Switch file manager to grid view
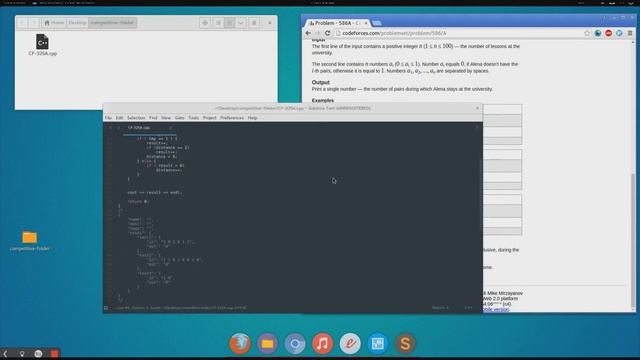The width and height of the screenshot is (640, 360). pos(229,23)
